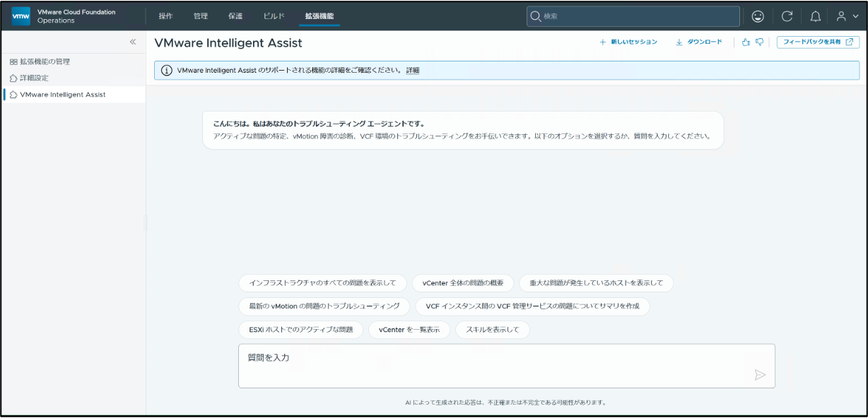Click the vmw logo icon
868x418 pixels.
(x=21, y=16)
